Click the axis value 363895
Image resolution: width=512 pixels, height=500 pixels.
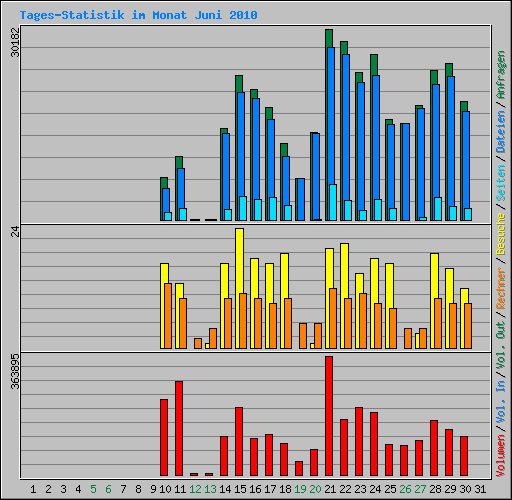pyautogui.click(x=15, y=371)
